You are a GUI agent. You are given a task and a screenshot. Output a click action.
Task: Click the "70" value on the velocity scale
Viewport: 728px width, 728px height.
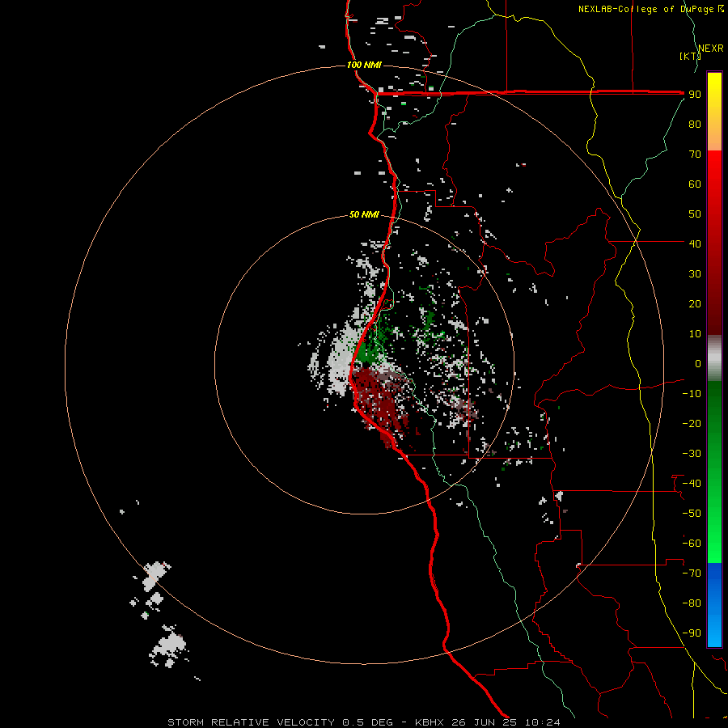(695, 154)
